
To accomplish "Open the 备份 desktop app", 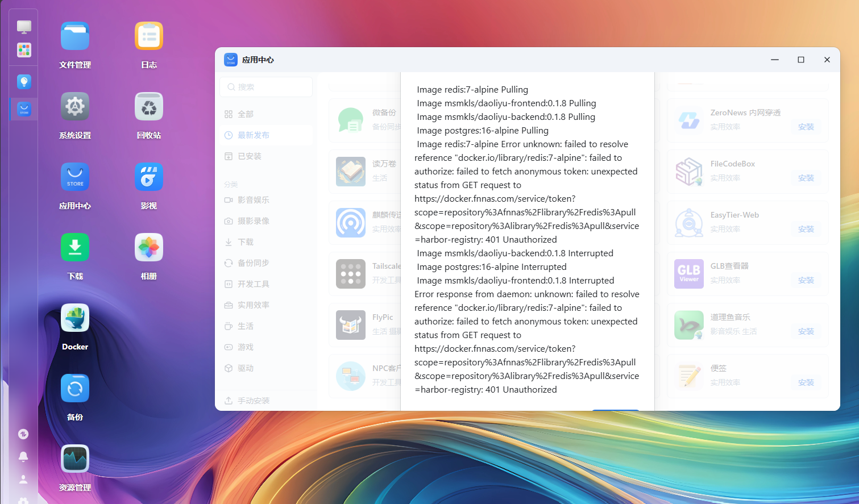I will pyautogui.click(x=75, y=389).
